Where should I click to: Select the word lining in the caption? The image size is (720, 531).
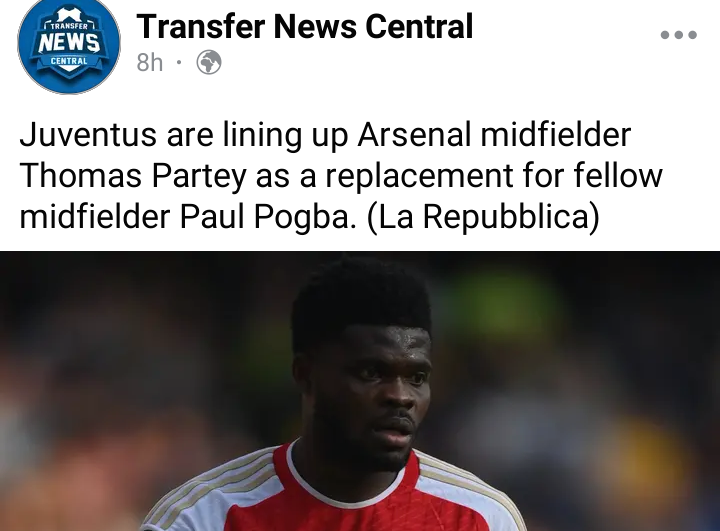click(x=262, y=136)
